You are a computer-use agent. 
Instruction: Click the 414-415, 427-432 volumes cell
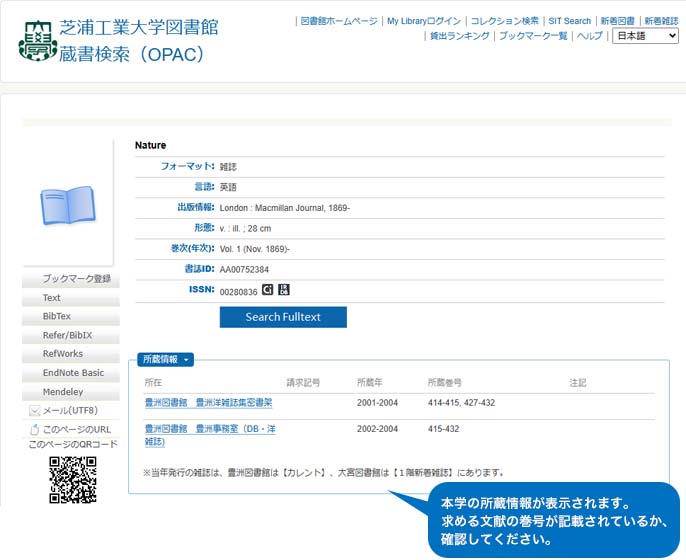click(x=462, y=402)
